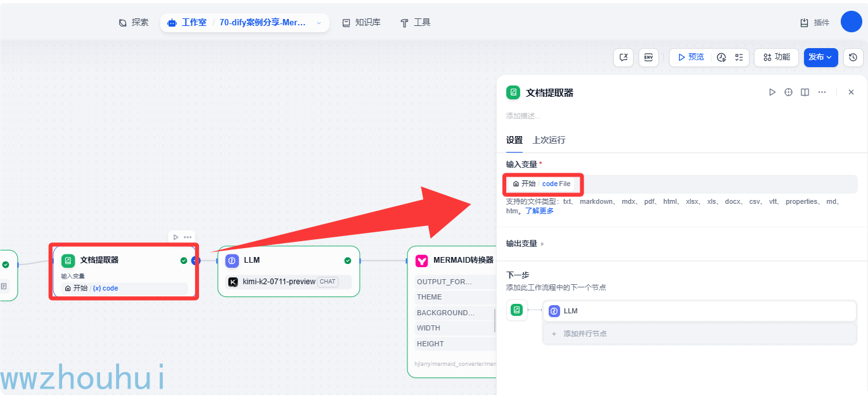
Task: Run the 文档提取器 node with the play icon
Action: 772,92
